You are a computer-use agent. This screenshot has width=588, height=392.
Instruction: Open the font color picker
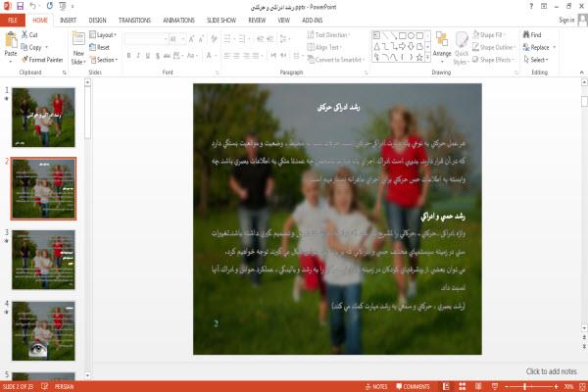point(210,56)
